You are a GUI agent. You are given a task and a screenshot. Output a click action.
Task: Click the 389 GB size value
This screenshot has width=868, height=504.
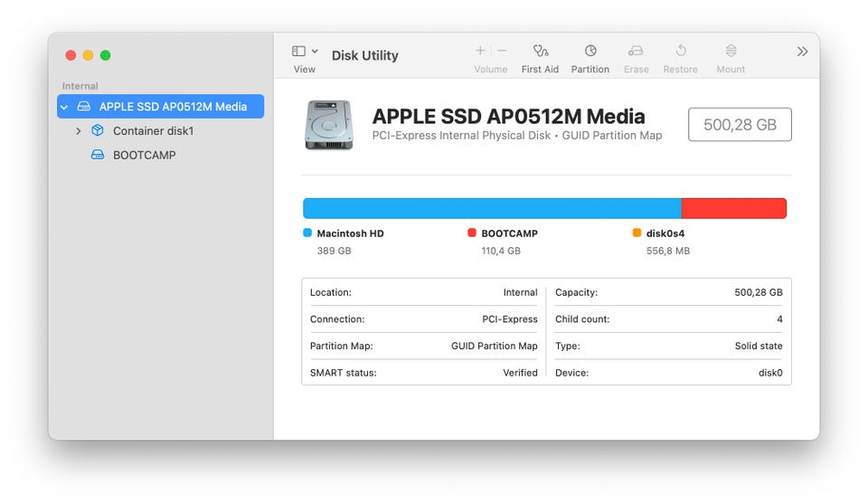click(334, 251)
